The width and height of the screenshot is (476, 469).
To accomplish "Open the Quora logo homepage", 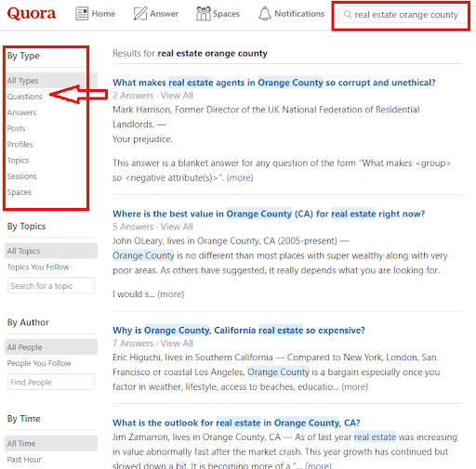I will 32,13.
